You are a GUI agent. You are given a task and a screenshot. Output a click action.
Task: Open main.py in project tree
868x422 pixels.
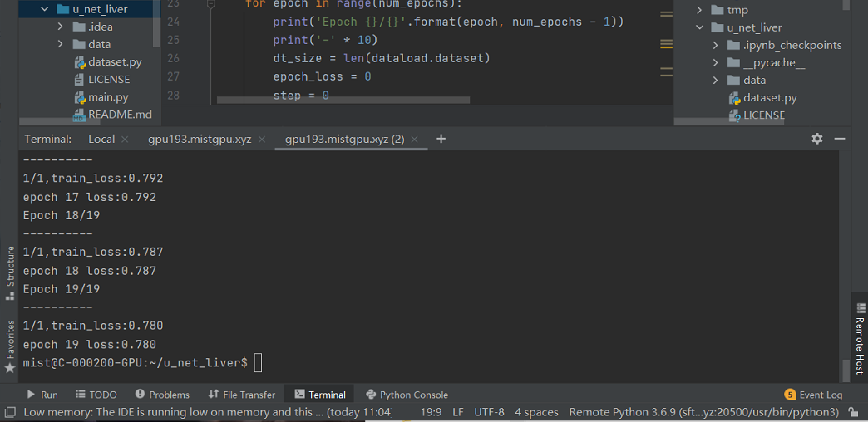[108, 97]
